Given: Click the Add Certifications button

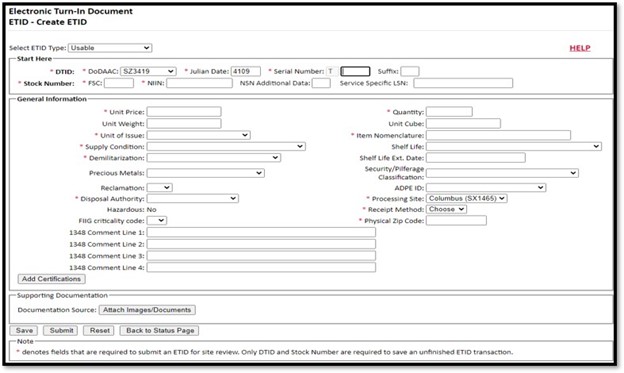Looking at the screenshot, I should tap(51, 279).
